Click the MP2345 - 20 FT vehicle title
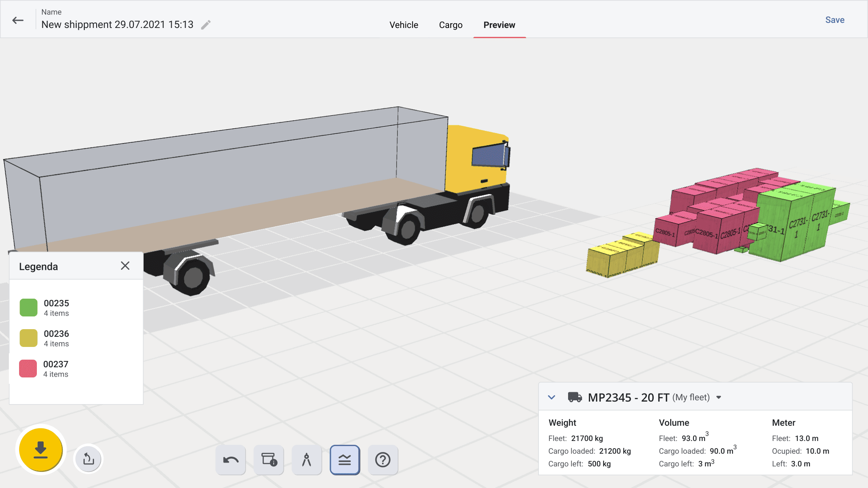868x488 pixels. click(628, 397)
